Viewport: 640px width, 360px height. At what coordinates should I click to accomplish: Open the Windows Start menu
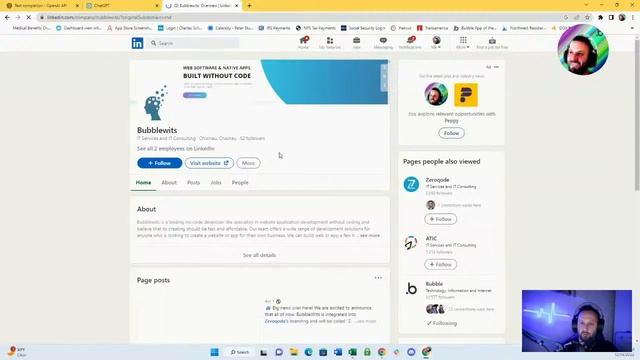(x=214, y=352)
